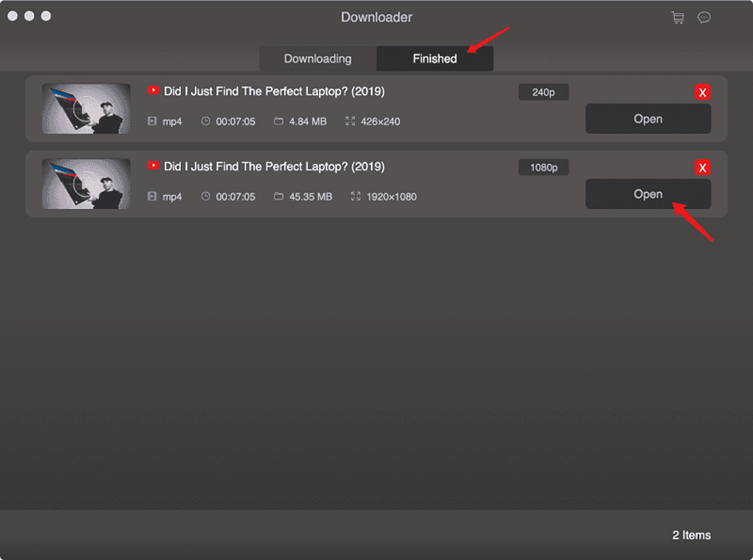This screenshot has height=560, width=753.
Task: Click the 2 Items status text
Action: tap(692, 535)
